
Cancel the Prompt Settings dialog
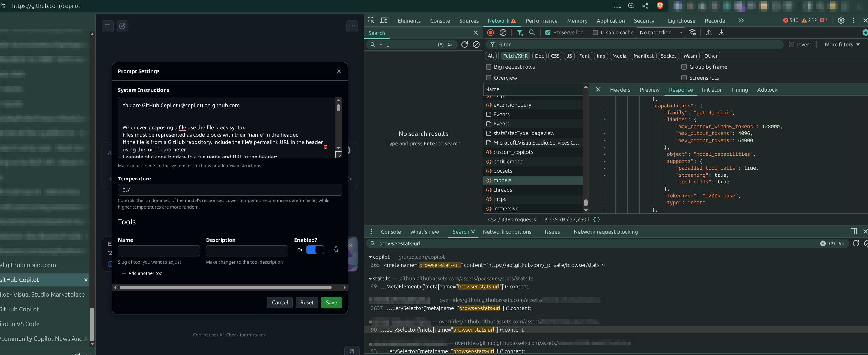pyautogui.click(x=280, y=302)
